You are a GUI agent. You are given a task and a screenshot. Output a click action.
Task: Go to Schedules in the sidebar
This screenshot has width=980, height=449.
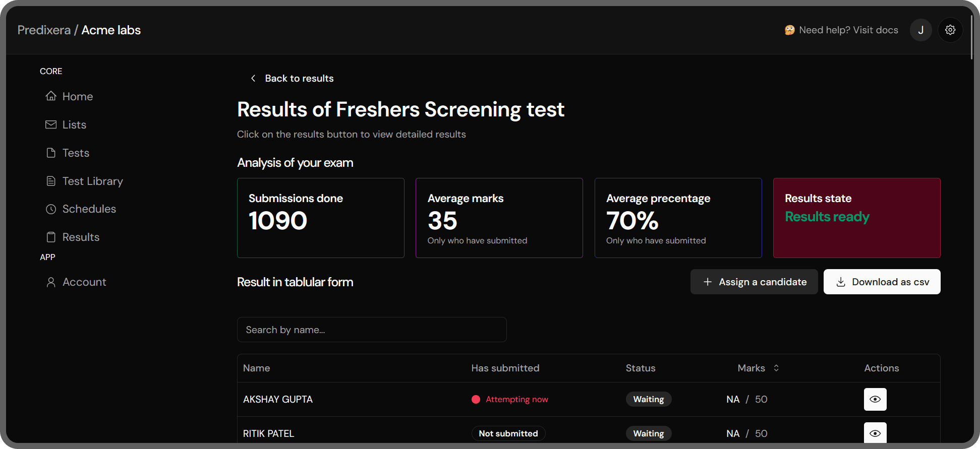click(89, 209)
